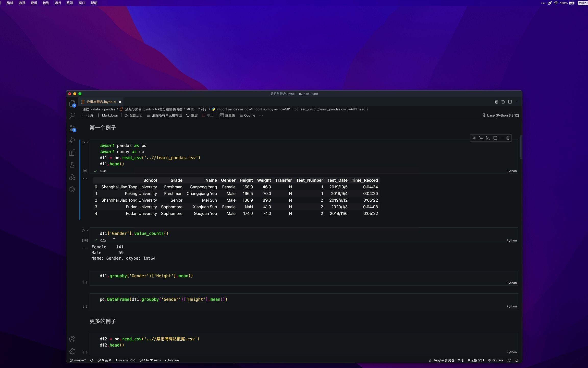Clear all cell outputs 清除所有单元格输出
The width and height of the screenshot is (588, 368).
point(164,116)
